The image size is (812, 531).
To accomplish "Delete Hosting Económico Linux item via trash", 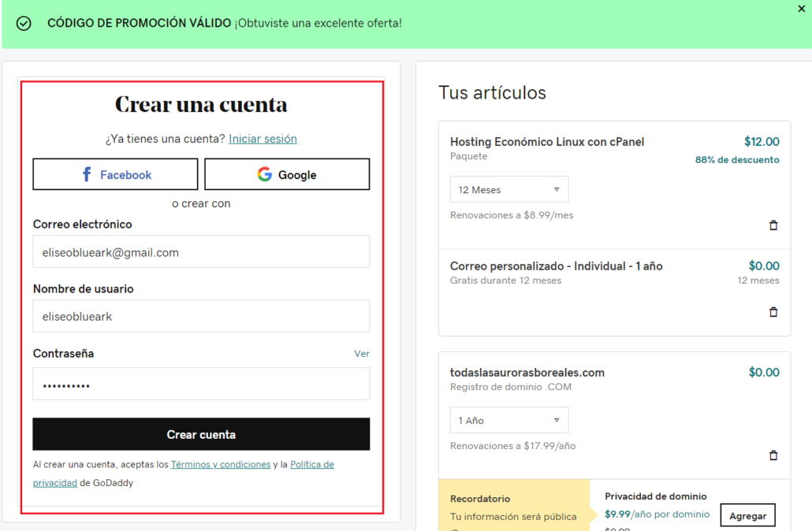I will point(773,225).
